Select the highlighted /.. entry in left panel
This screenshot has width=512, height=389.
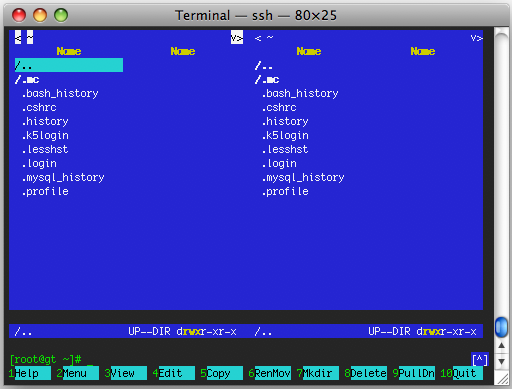[69, 65]
